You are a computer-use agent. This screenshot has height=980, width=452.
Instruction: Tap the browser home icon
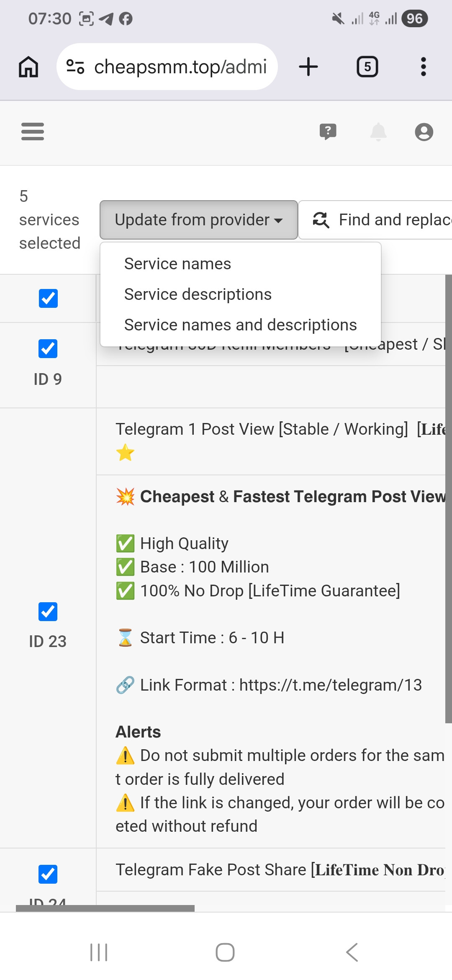coord(28,67)
